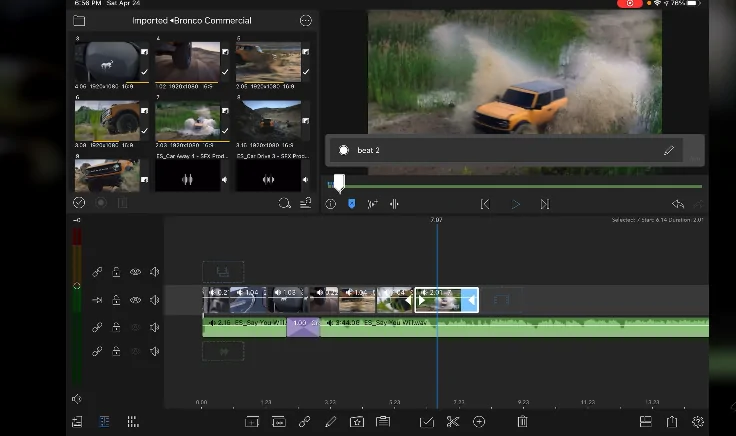Open settings gear in bottom toolbar
The width and height of the screenshot is (736, 436).
(x=698, y=422)
